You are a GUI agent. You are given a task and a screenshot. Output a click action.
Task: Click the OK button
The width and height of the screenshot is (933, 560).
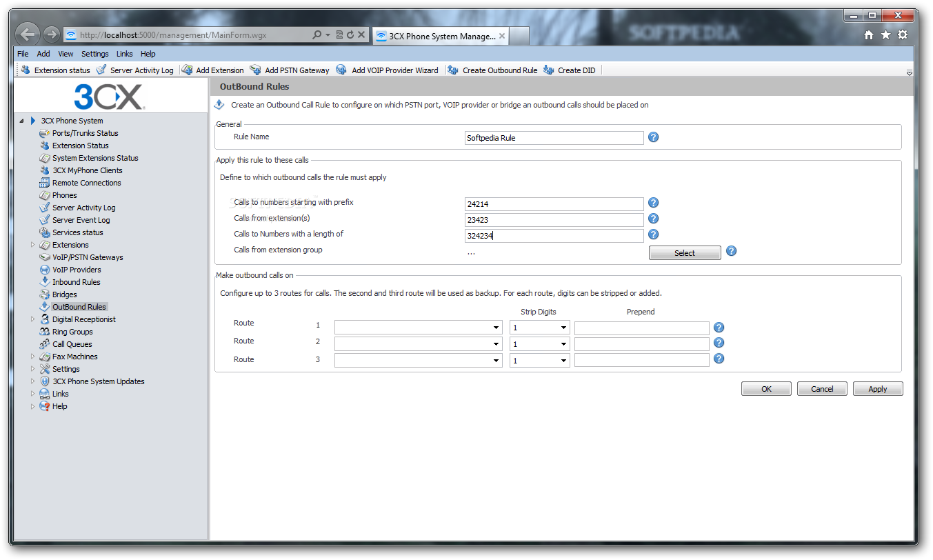[766, 389]
